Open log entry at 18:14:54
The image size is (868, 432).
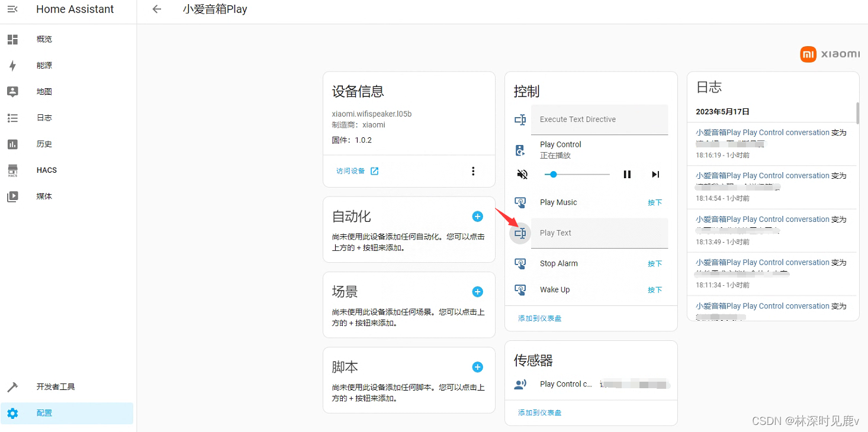click(771, 187)
